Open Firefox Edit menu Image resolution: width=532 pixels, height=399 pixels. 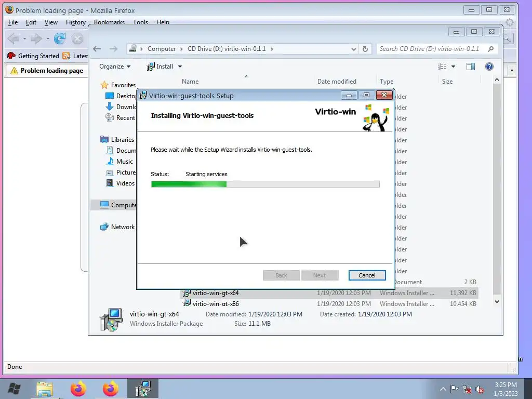31,22
